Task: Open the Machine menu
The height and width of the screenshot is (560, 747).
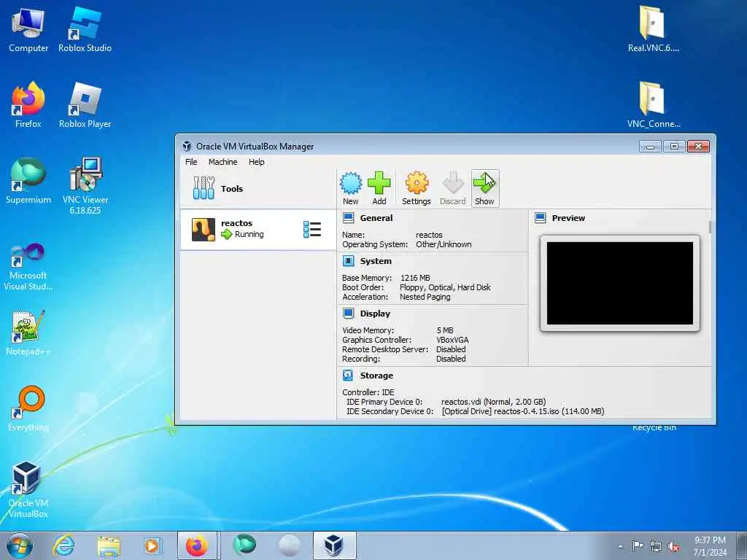Action: tap(222, 162)
